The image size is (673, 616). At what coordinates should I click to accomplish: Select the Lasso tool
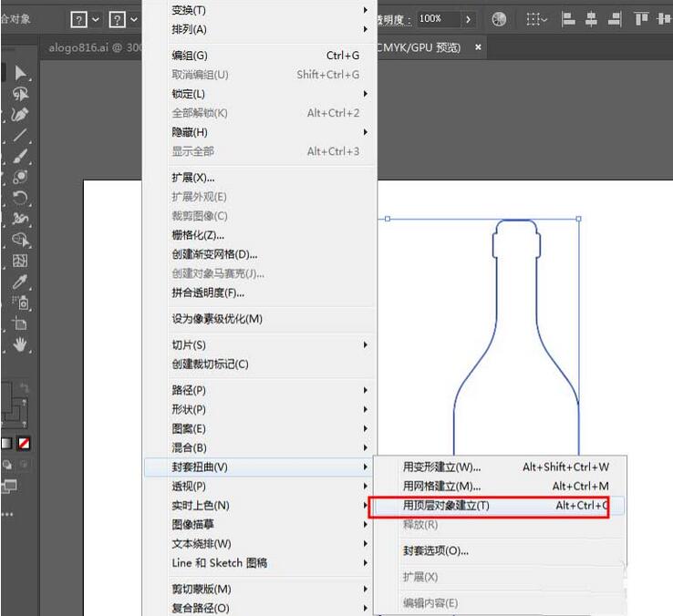click(20, 94)
